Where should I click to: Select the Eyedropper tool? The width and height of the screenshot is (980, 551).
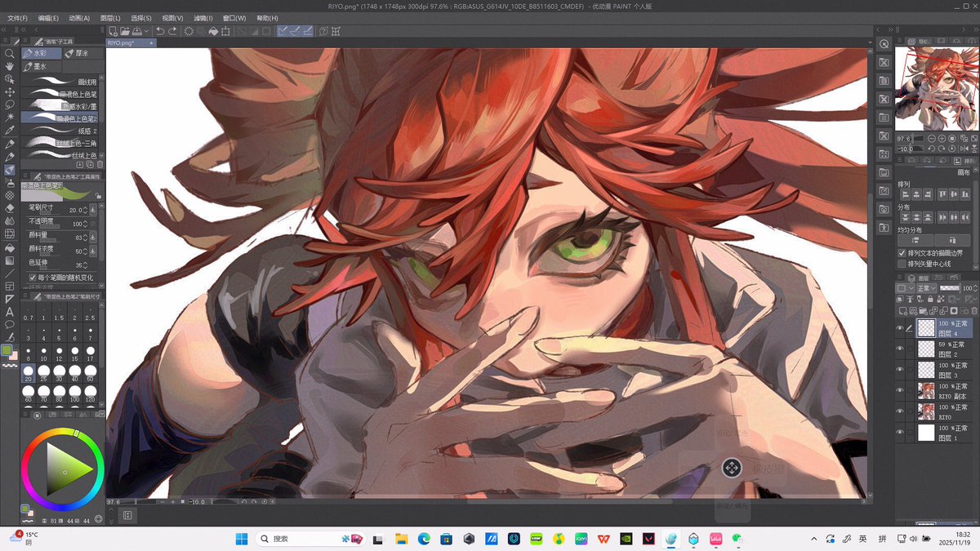click(x=10, y=131)
